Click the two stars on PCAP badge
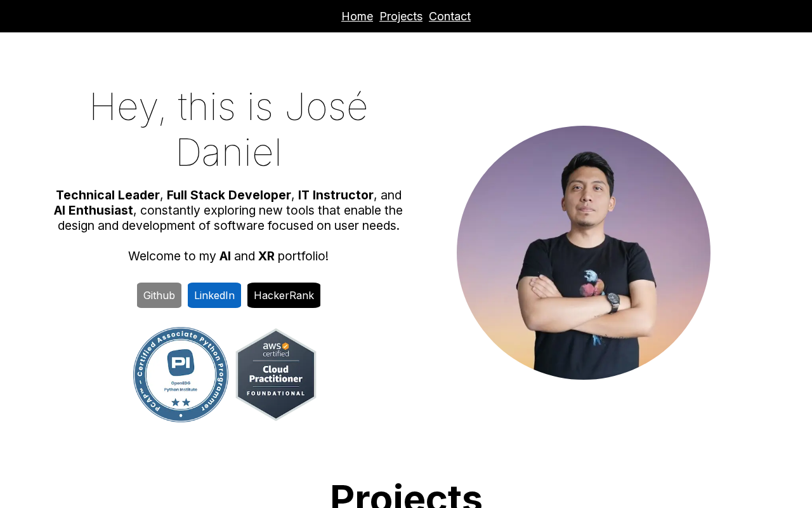This screenshot has width=812, height=508. 181,403
